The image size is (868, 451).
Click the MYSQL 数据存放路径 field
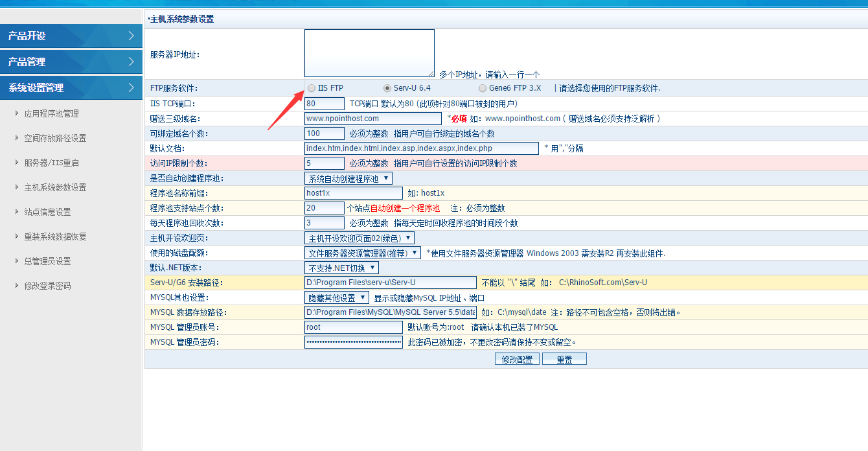click(391, 312)
